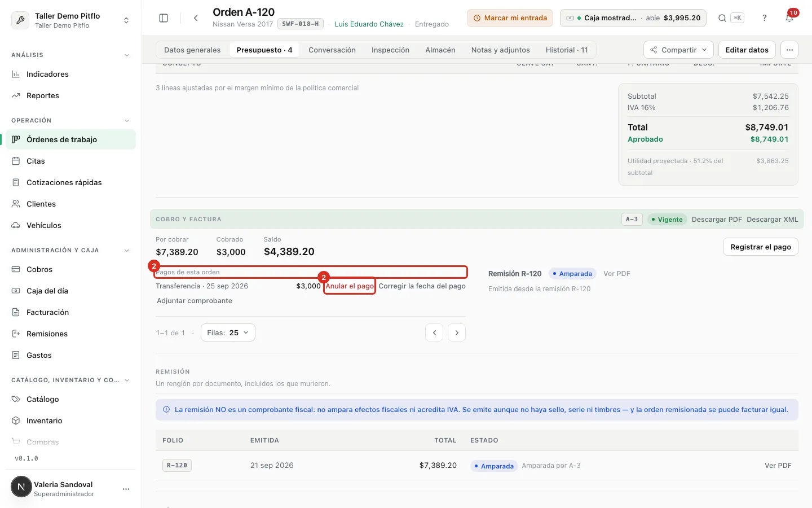Click Descargar PDF for the invoice
The height and width of the screenshot is (508, 812).
717,220
